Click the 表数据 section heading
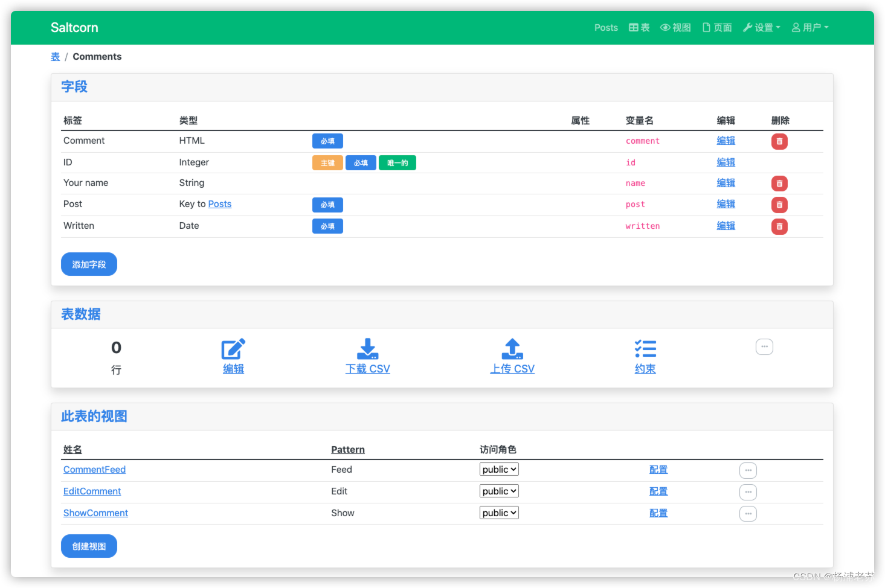This screenshot has height=588, width=885. pyautogui.click(x=80, y=314)
